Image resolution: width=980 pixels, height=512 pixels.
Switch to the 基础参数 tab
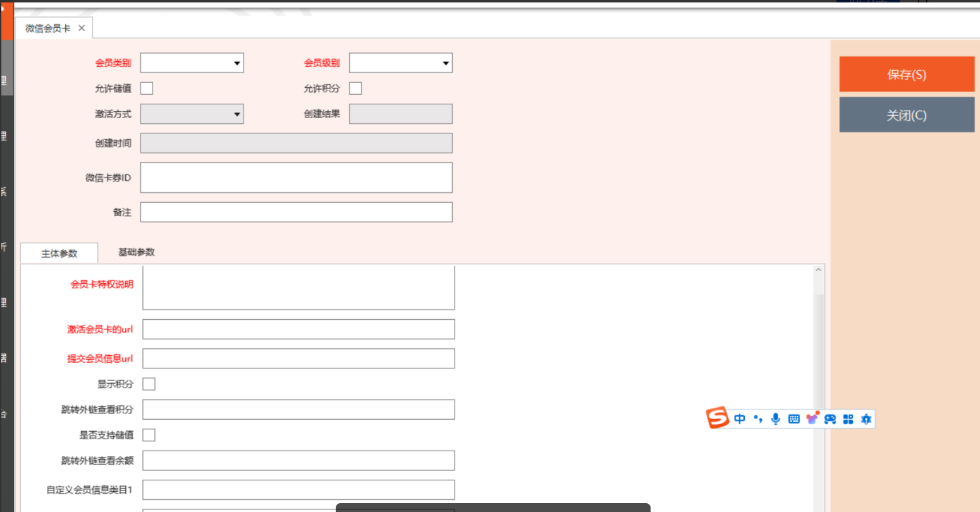137,252
